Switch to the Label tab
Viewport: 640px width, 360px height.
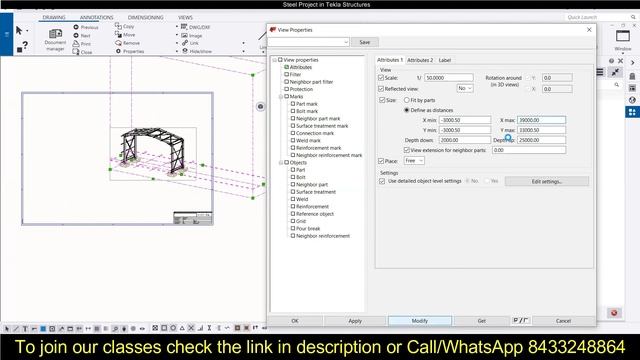click(444, 60)
